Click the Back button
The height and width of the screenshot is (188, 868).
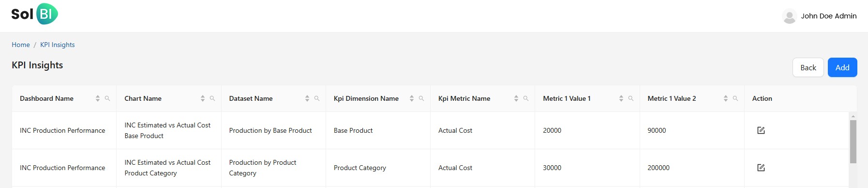pyautogui.click(x=808, y=67)
